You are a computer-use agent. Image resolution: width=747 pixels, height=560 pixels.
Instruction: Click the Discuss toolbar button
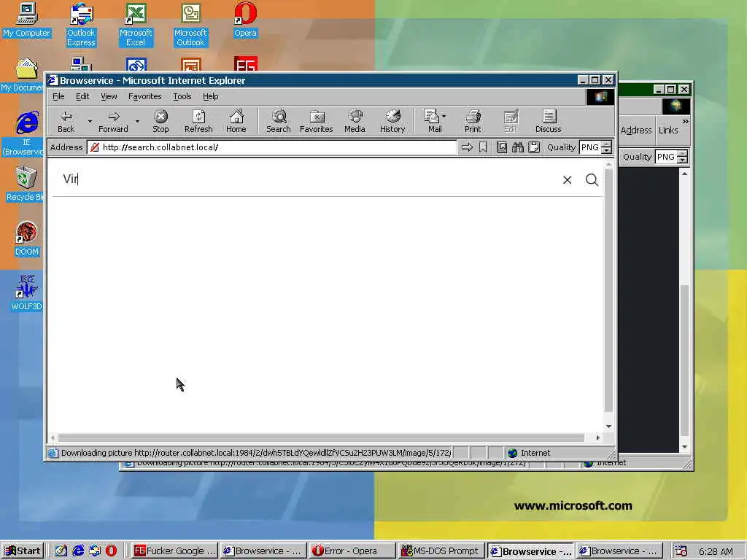549,122
